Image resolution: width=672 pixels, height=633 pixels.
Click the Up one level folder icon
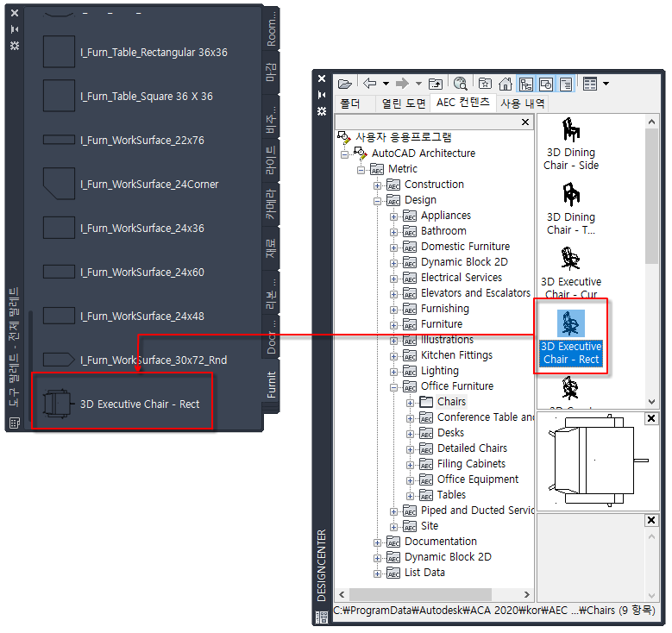[x=436, y=84]
